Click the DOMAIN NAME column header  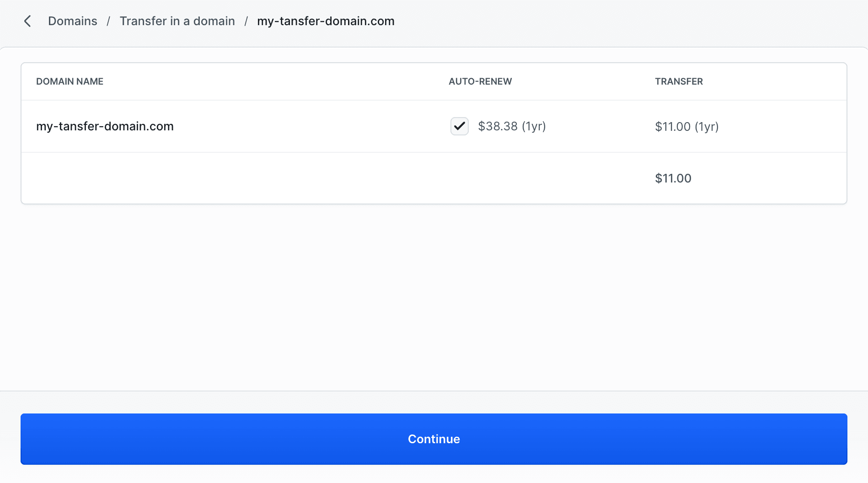70,81
